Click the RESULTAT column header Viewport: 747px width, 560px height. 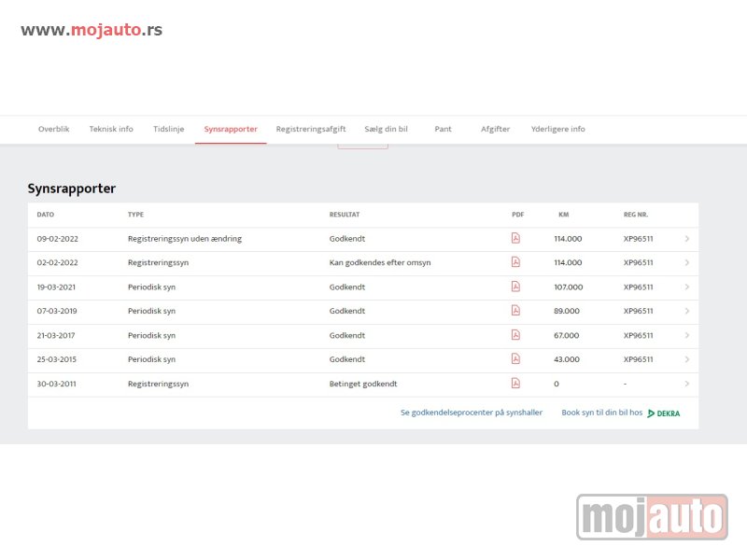coord(345,215)
